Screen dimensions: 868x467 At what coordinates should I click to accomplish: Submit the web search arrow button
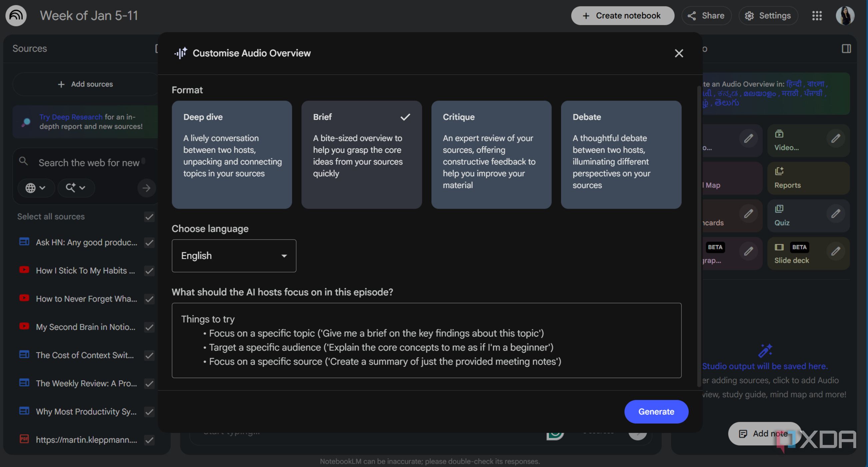coord(146,188)
